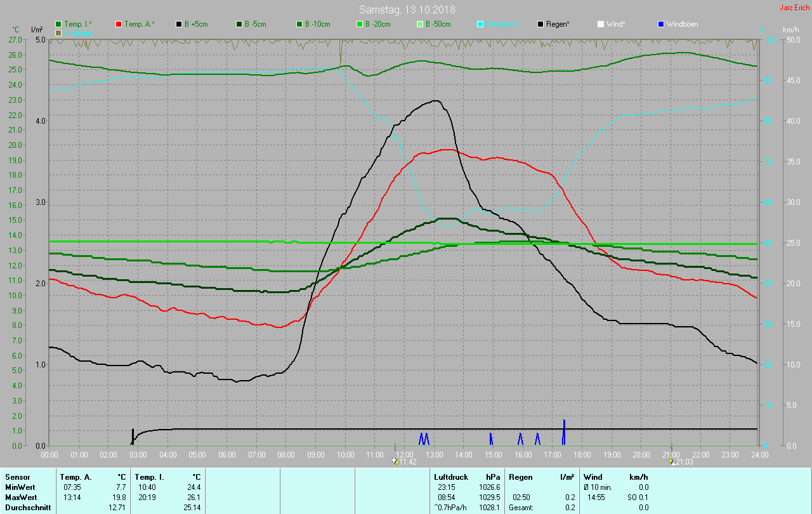The width and height of the screenshot is (812, 514).
Task: Select the light green B -50cm legend swatch
Action: (x=420, y=24)
